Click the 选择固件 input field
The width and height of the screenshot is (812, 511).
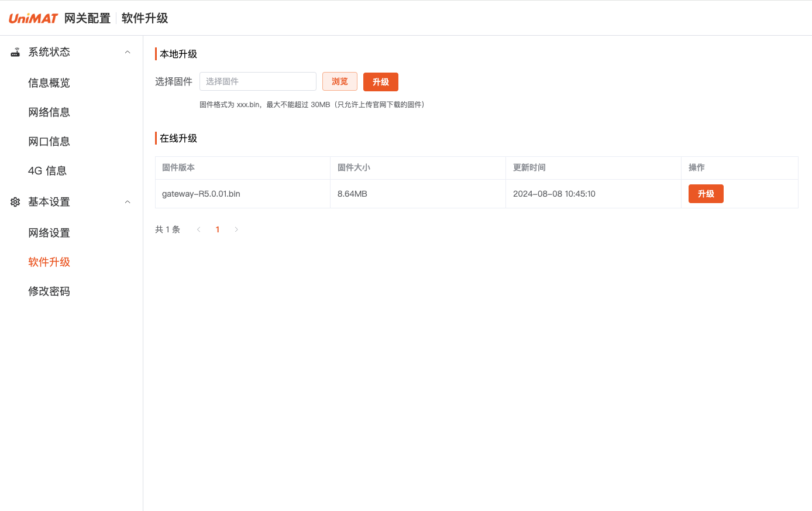(x=257, y=81)
